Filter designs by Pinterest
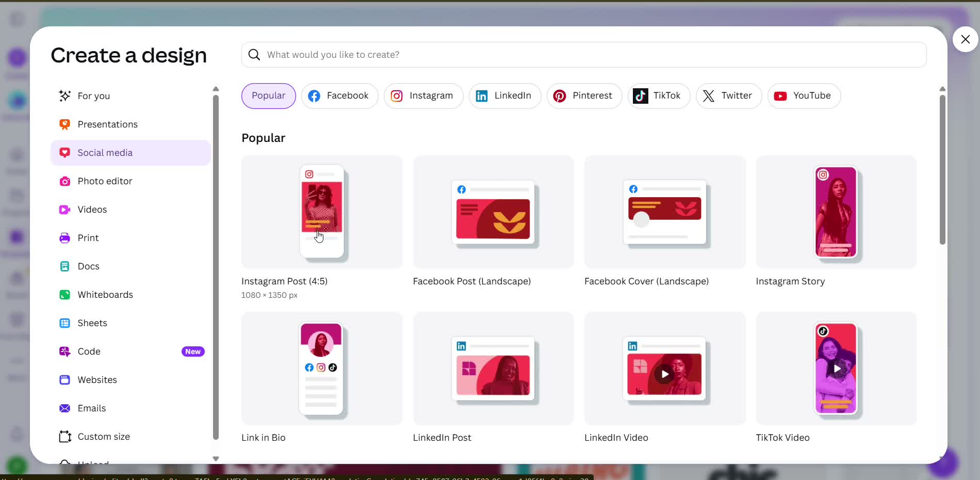980x480 pixels. [584, 96]
